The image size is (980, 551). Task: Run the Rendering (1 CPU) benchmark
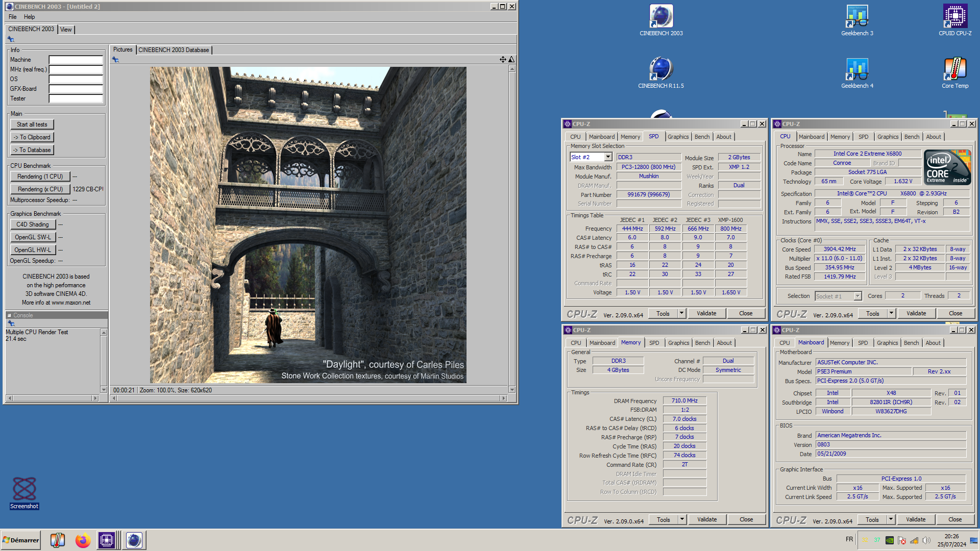[x=40, y=177]
